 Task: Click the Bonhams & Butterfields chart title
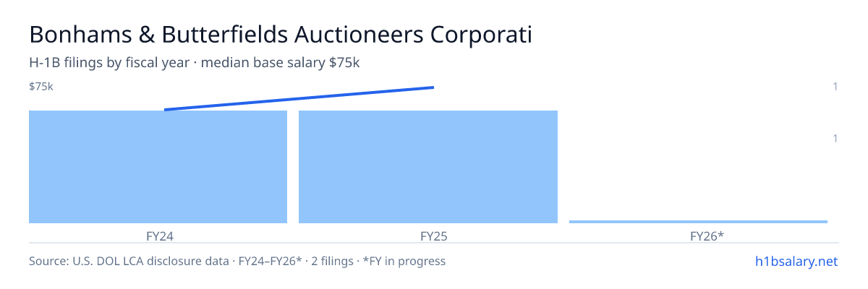pos(281,34)
